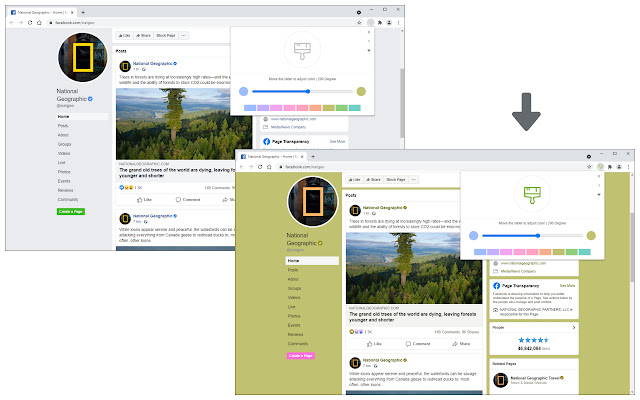Open Chrome three-dot menu in top-left window

pyautogui.click(x=398, y=22)
